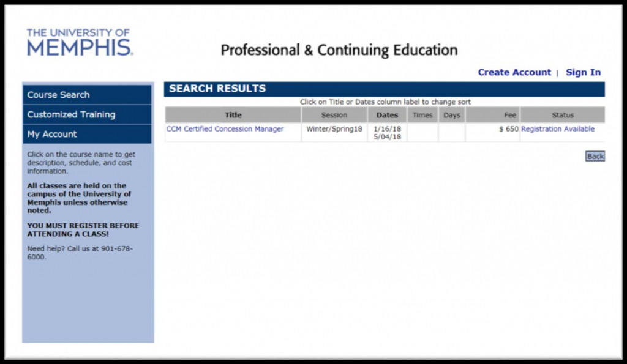
Task: Click the Times column header
Action: (422, 115)
